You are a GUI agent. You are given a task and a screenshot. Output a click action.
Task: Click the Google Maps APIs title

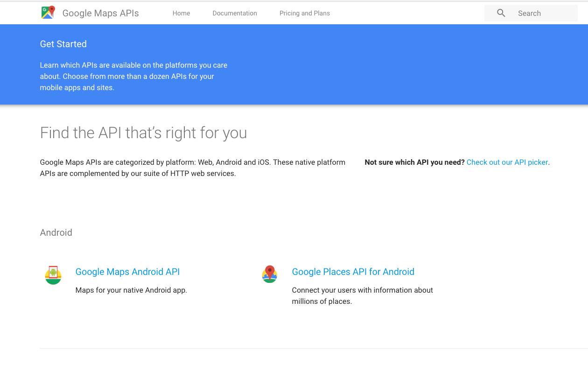click(x=101, y=13)
